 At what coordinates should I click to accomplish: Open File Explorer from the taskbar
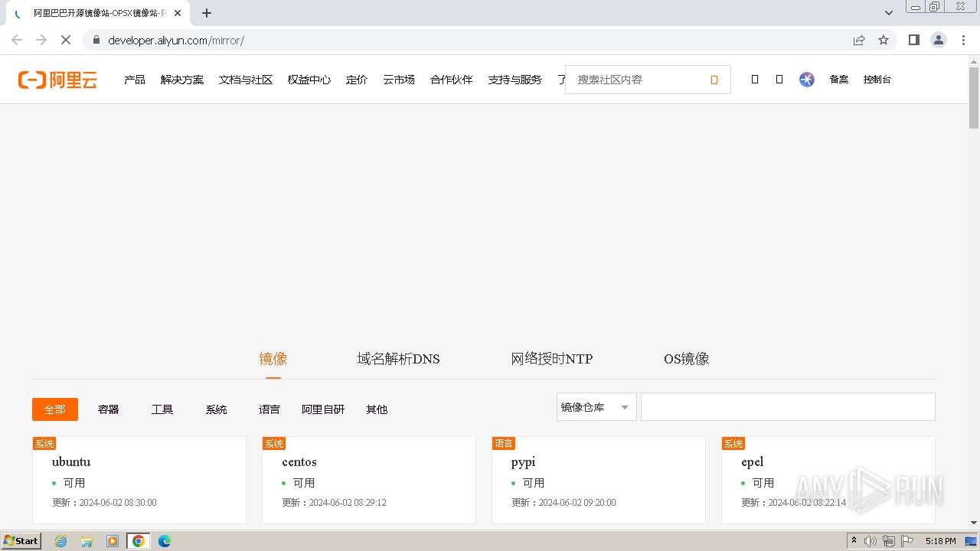(x=87, y=541)
